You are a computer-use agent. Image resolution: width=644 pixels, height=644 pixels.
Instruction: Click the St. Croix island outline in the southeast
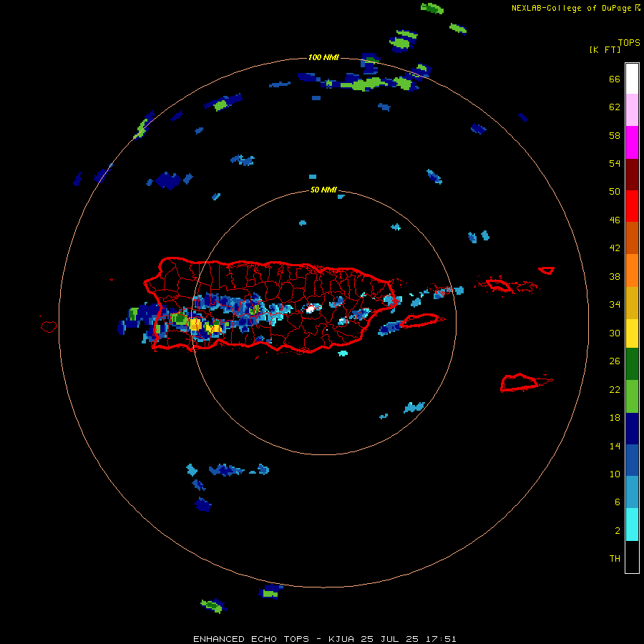[519, 383]
